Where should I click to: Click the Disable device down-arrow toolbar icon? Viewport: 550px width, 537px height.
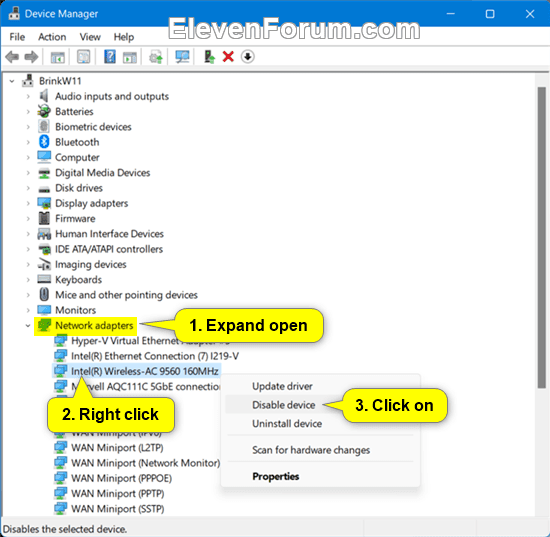pyautogui.click(x=248, y=56)
